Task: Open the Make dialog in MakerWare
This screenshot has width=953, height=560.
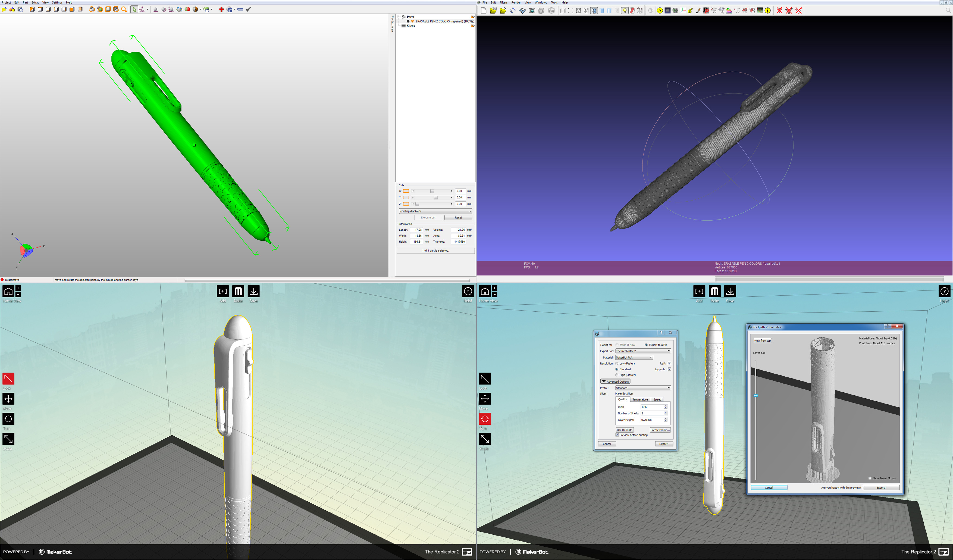Action: pos(239,292)
